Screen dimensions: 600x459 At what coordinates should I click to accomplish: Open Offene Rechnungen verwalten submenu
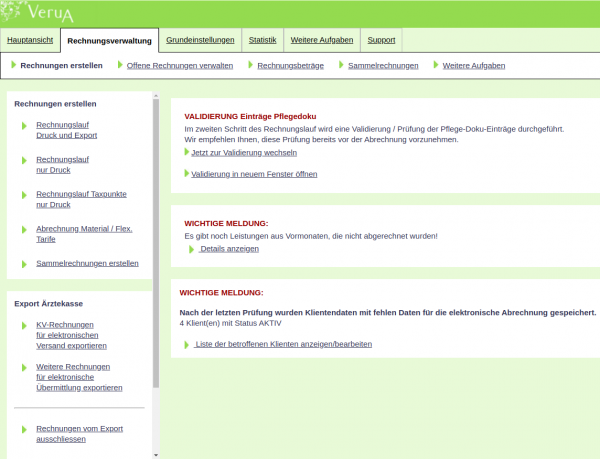pos(180,65)
